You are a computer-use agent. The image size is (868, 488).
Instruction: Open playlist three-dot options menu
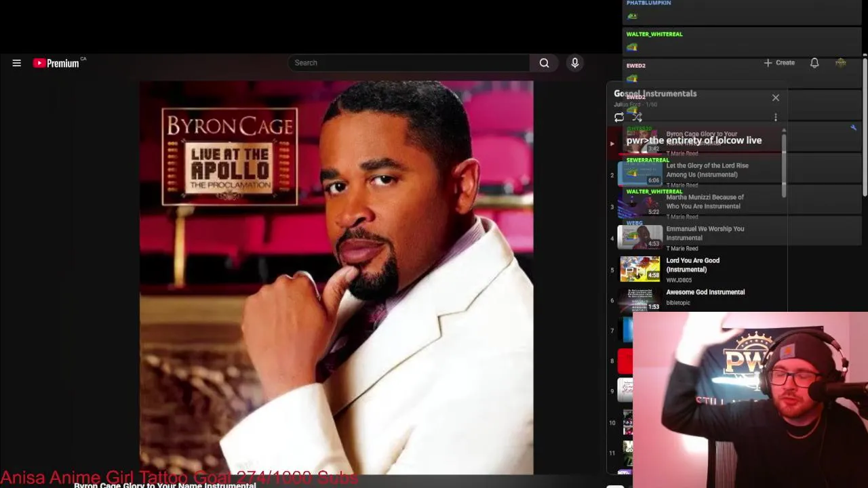click(776, 117)
